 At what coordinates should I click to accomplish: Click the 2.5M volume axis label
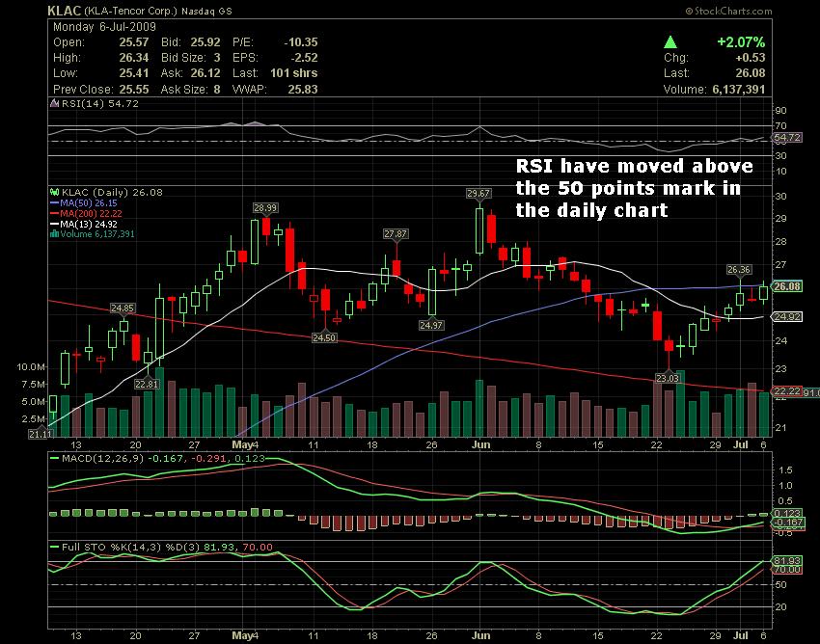click(33, 419)
